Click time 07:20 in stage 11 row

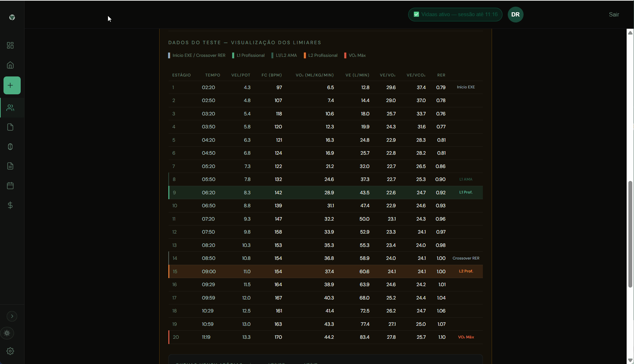click(x=208, y=219)
